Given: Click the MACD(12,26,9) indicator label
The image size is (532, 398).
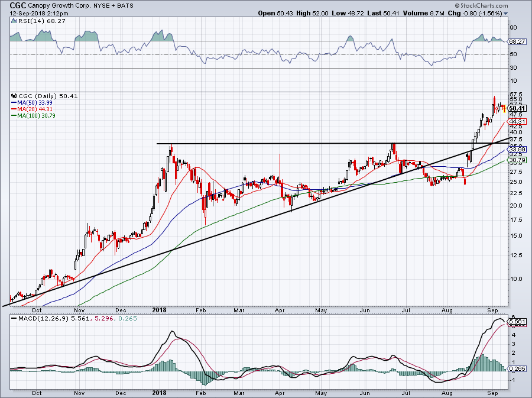Looking at the screenshot, I should [x=43, y=318].
